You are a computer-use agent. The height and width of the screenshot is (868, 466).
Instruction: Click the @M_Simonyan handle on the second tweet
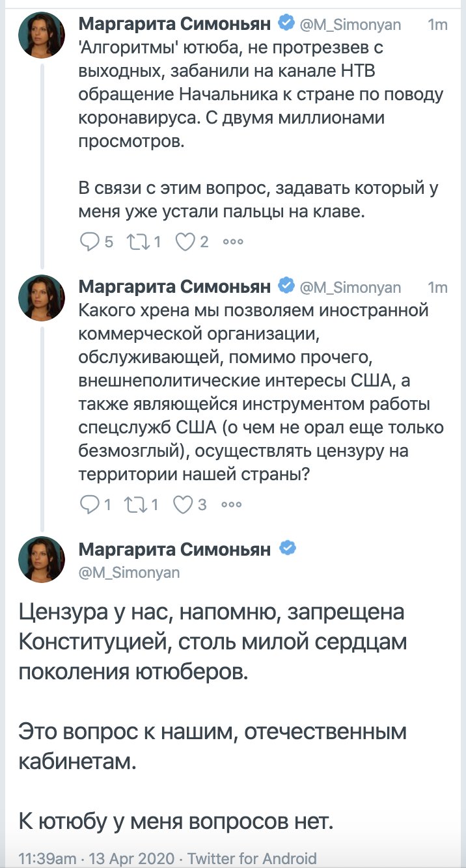coord(349,287)
